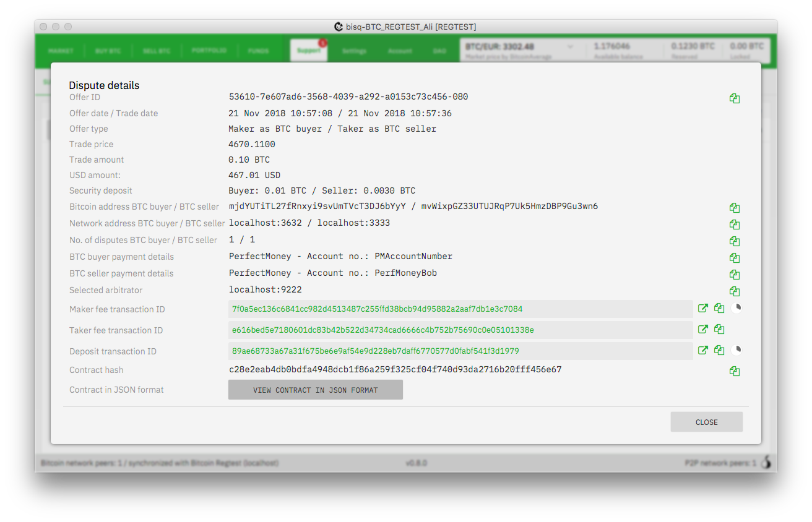This screenshot has height=522, width=812.
Task: View contract in JSON format
Action: pyautogui.click(x=316, y=390)
